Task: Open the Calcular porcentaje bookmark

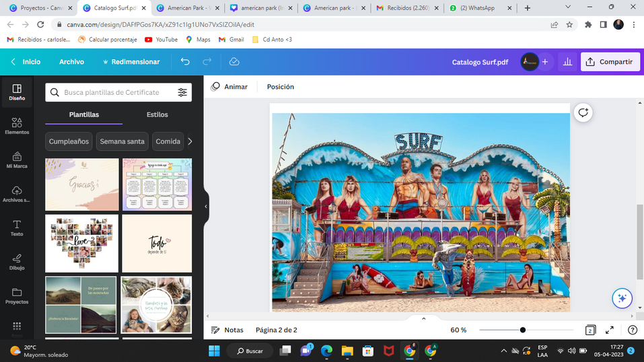Action: 108,40
